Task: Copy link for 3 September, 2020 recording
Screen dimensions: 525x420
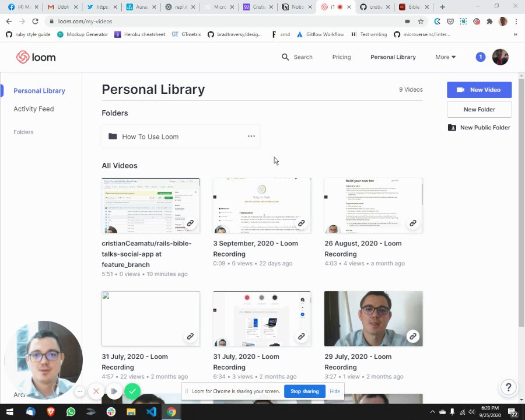Action: click(302, 223)
